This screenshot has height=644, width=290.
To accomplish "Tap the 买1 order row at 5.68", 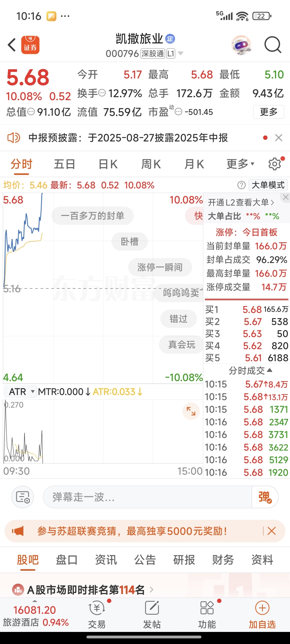I will (x=247, y=310).
